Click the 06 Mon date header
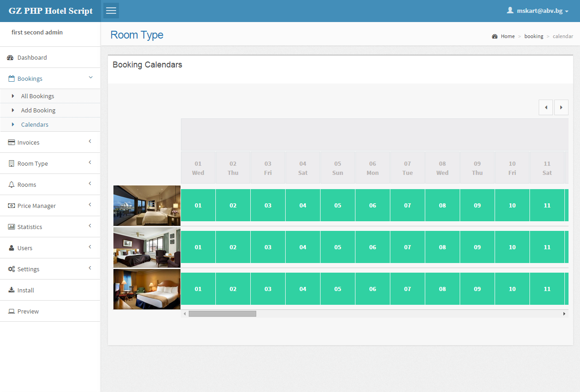 [372, 168]
